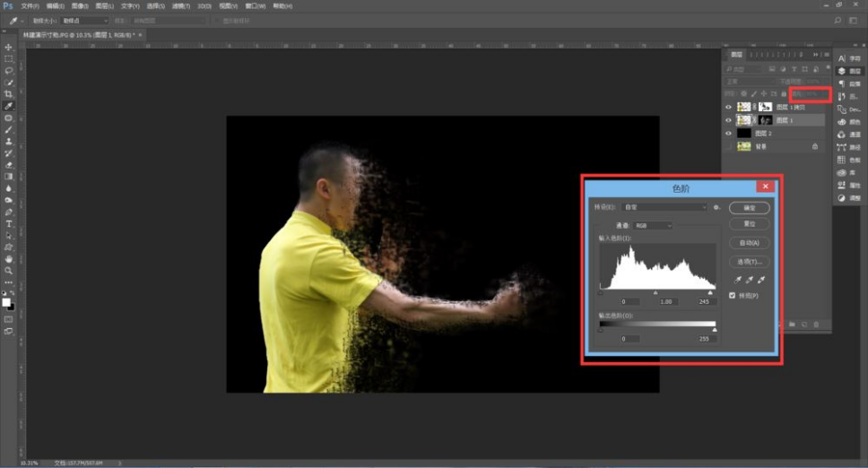Click the 确定 (OK) button in Levels
The height and width of the screenshot is (468, 868).
point(749,207)
